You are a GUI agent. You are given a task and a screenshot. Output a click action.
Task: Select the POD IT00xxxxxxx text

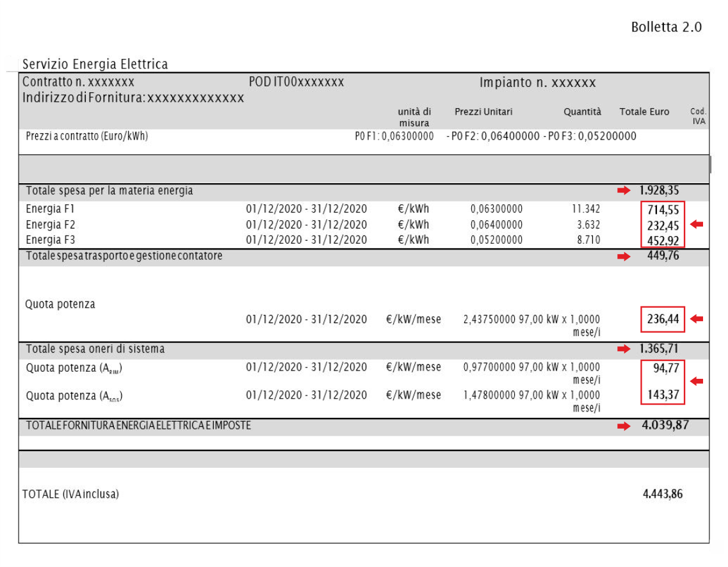pyautogui.click(x=296, y=83)
